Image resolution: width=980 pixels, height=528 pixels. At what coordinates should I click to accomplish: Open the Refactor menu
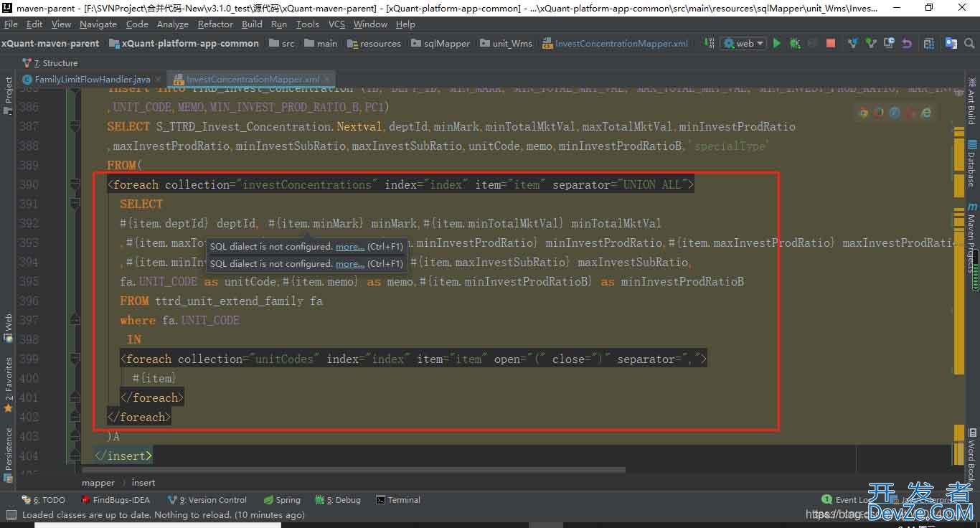(215, 24)
